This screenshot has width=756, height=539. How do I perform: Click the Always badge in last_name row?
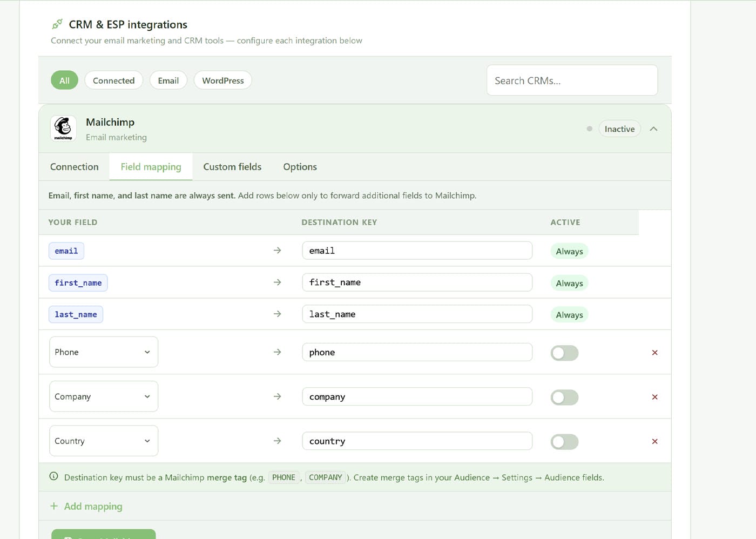569,315
